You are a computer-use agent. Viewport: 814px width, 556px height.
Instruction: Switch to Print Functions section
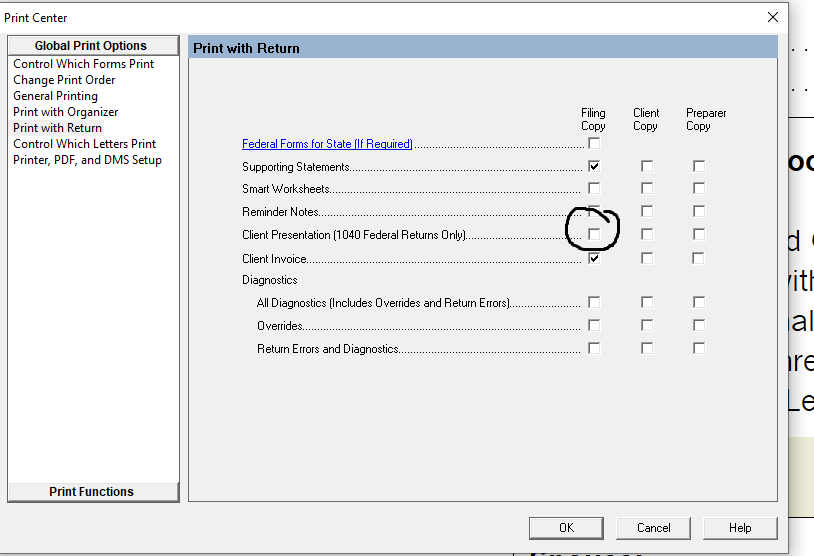tap(92, 491)
